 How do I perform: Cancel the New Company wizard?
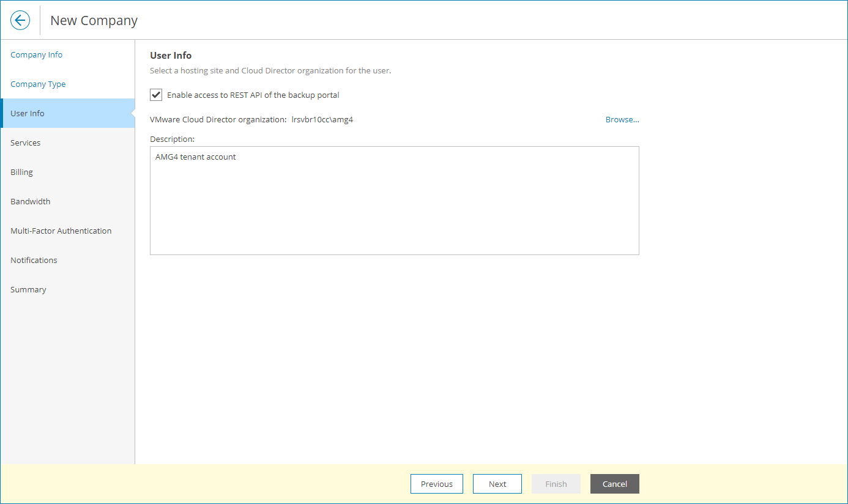614,483
